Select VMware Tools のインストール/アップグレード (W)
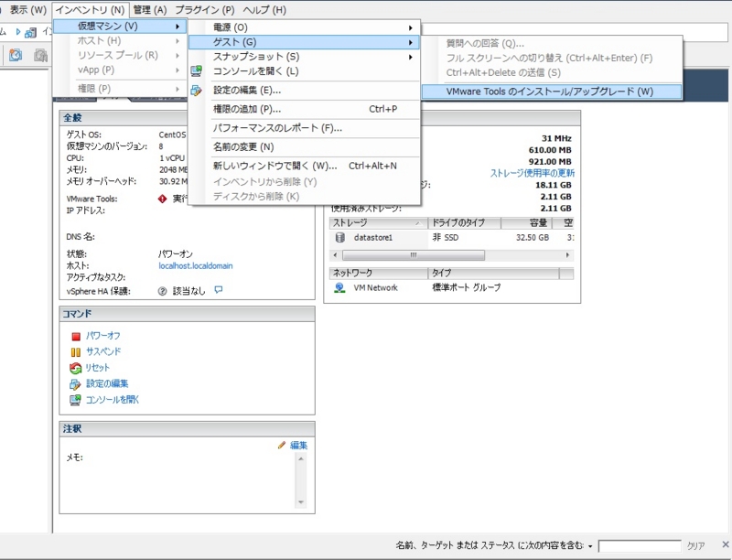732x560 pixels. click(551, 92)
